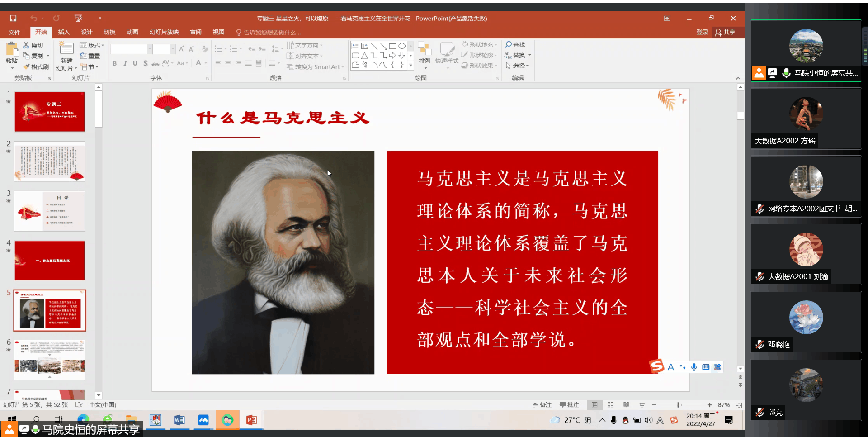The width and height of the screenshot is (868, 437).
Task: Click Convert to SmartArt button
Action: [315, 67]
